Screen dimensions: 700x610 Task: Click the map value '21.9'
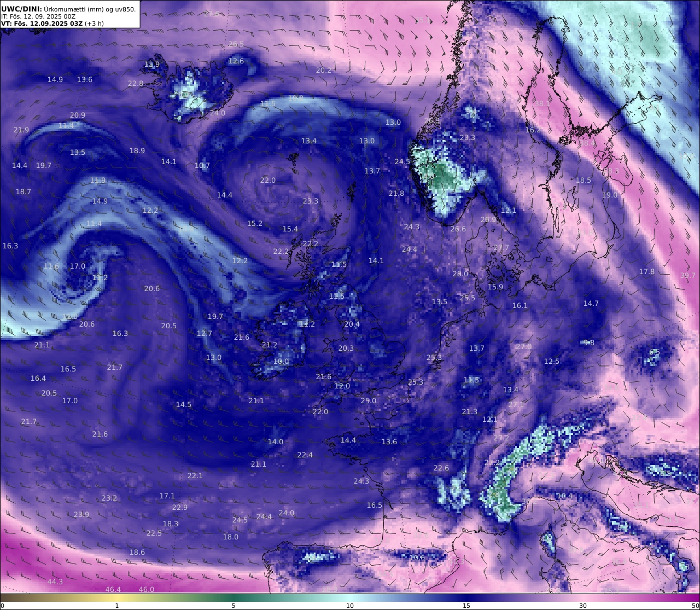[x=21, y=130]
